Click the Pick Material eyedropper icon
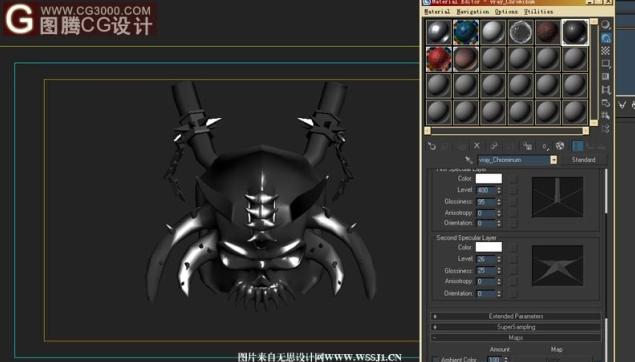Screen dimensions: 635x362 [x=469, y=160]
